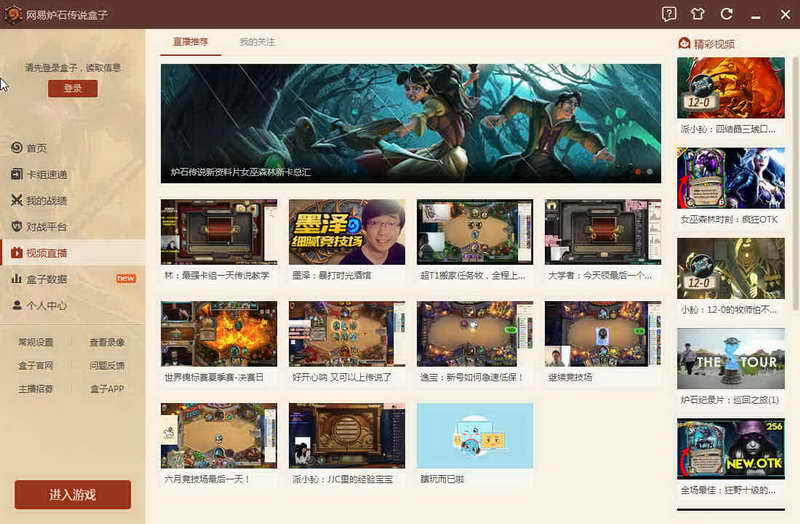Open the 超T1搬家任务牧 stream thumbnail
The image size is (800, 524).
[475, 232]
